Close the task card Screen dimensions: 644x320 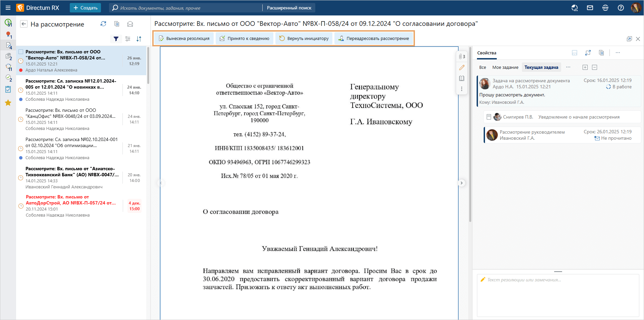point(638,39)
